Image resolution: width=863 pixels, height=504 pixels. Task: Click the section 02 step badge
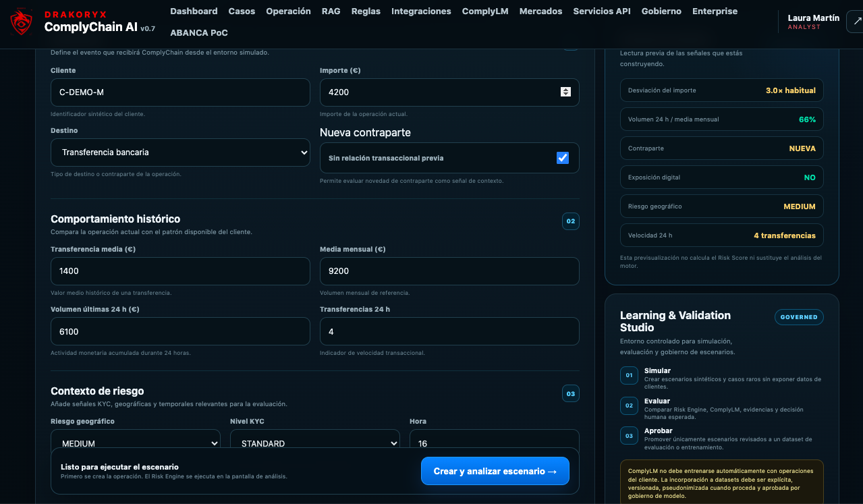click(571, 221)
